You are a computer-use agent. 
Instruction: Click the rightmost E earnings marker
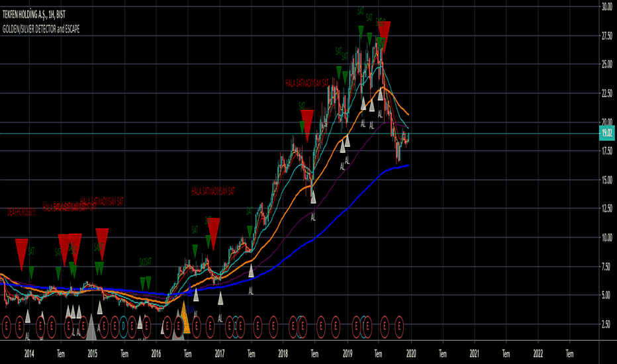[399, 326]
